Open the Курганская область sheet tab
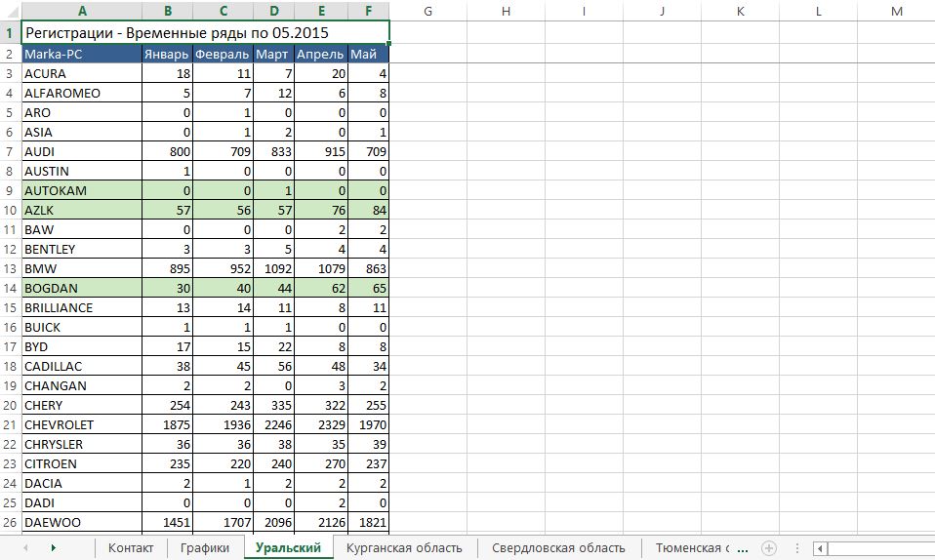Screen dimensions: 935x560 tap(404, 548)
